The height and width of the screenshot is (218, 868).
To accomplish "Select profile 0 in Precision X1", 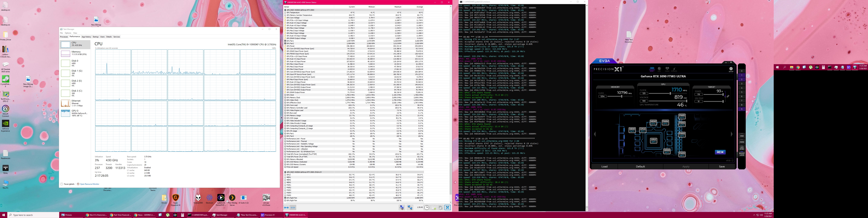I will pos(742,71).
